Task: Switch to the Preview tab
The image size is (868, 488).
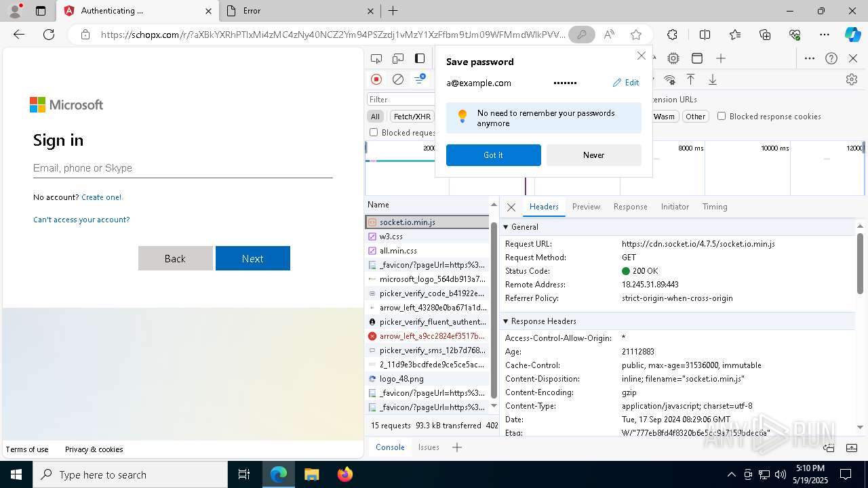Action: [x=586, y=207]
